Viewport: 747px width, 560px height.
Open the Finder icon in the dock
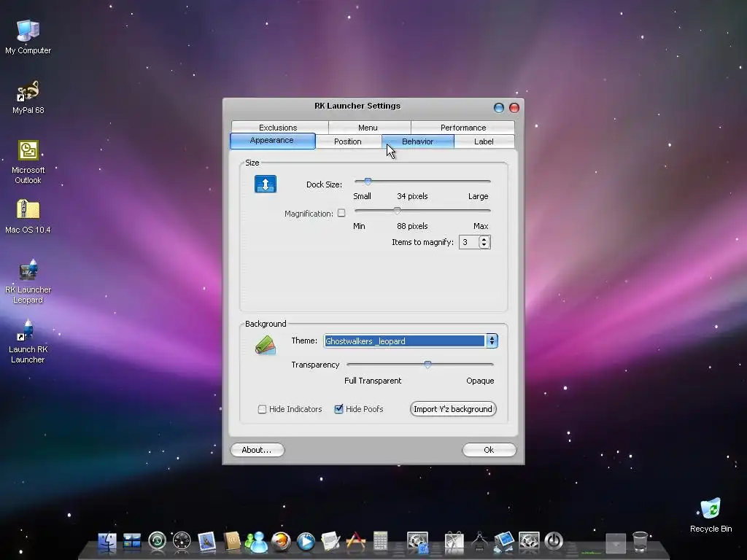coord(107,542)
